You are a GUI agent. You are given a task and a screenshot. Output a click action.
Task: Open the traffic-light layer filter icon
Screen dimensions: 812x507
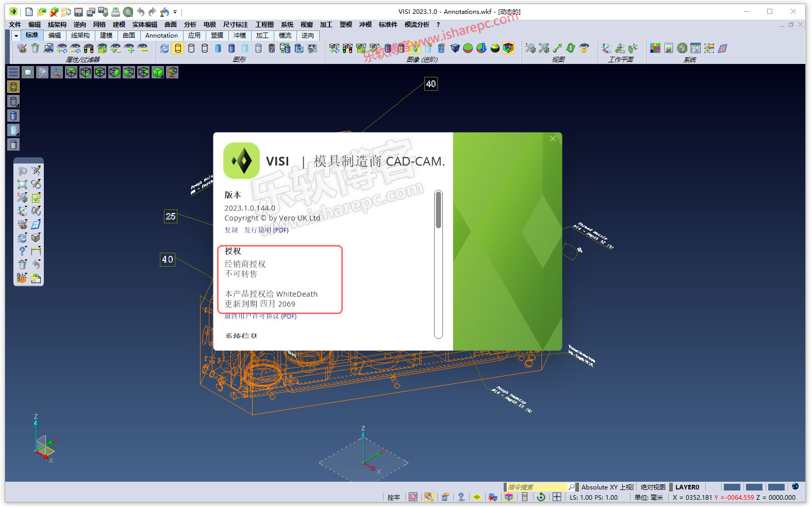(x=89, y=48)
